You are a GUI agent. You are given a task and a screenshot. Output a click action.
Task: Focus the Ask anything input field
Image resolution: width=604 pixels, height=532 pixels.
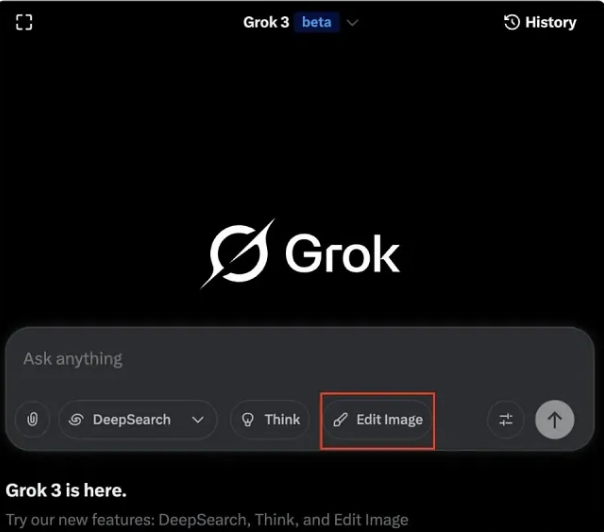(x=300, y=359)
